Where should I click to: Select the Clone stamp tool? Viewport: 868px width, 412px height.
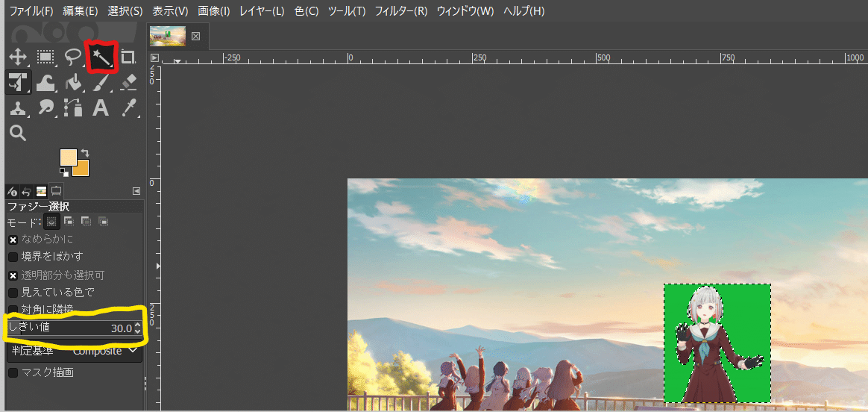18,108
